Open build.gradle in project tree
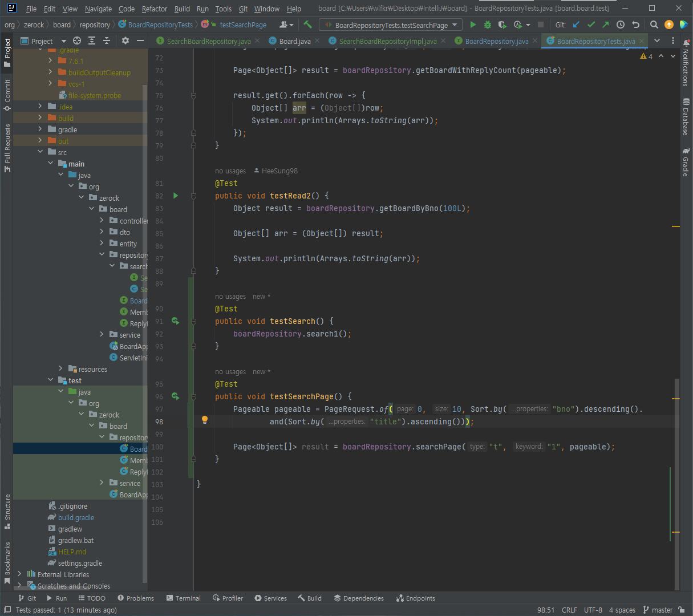 coord(76,517)
